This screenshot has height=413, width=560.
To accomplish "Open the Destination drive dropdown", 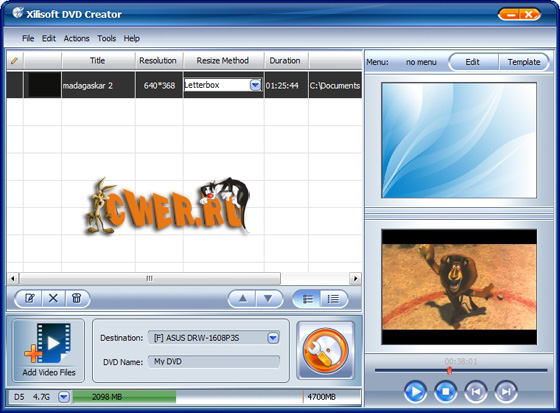I will (273, 338).
